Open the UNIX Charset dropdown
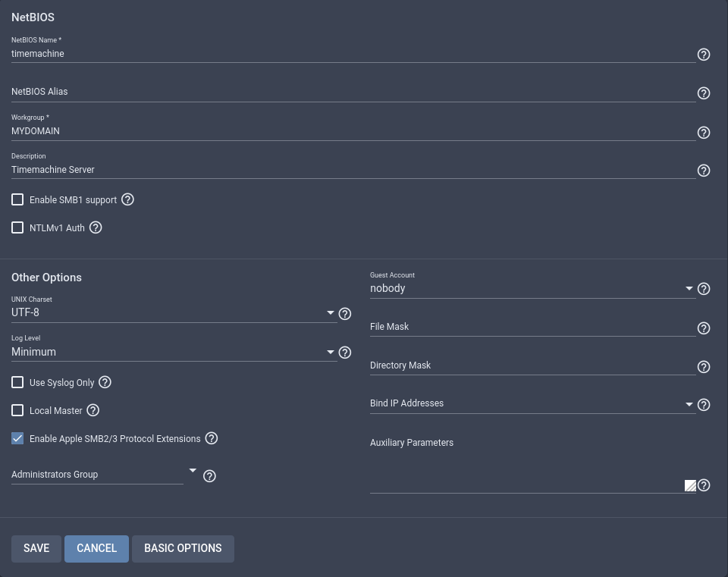 click(x=174, y=312)
